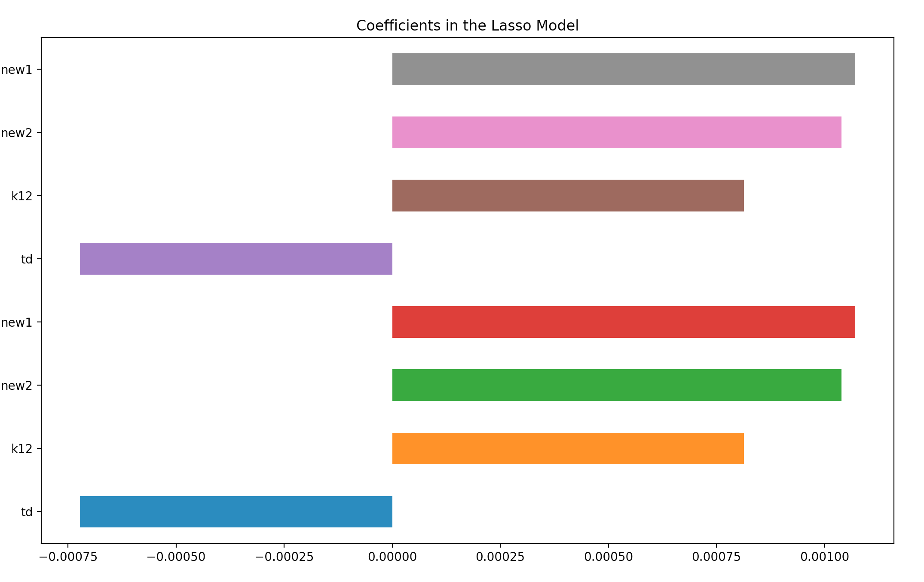Screen dimensions: 924x582
Task: Click the purple td bar
Action: click(x=236, y=259)
